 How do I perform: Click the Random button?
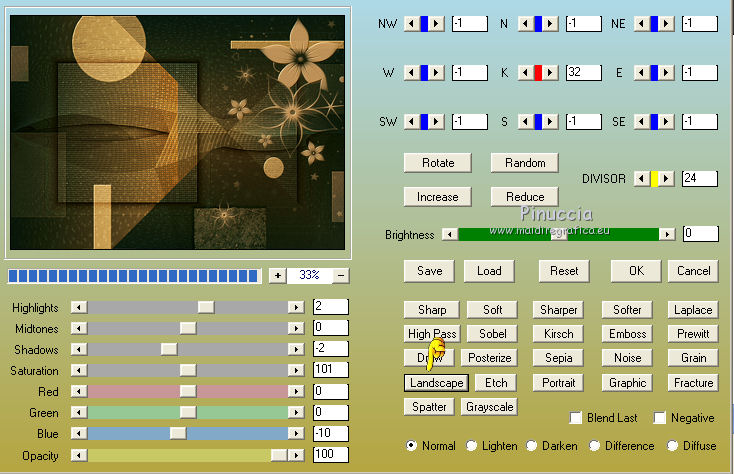[x=525, y=163]
